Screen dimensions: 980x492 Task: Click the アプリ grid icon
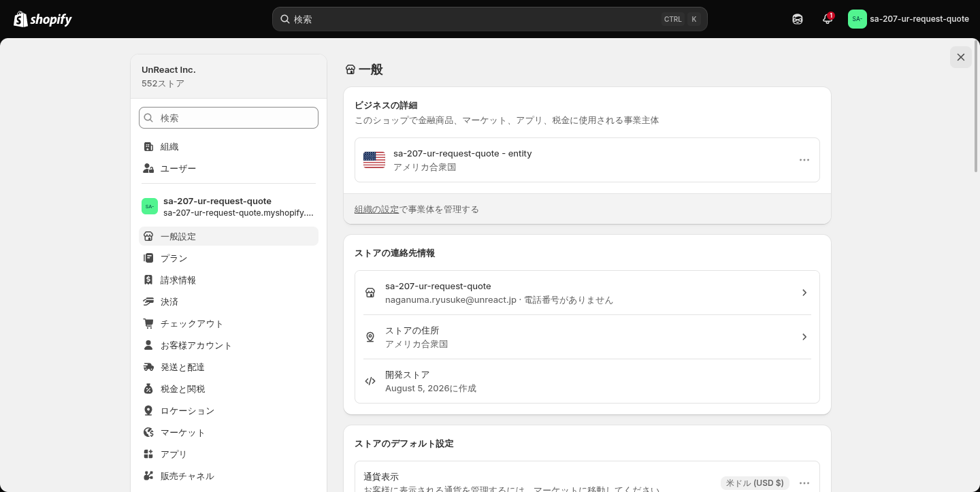coord(148,454)
